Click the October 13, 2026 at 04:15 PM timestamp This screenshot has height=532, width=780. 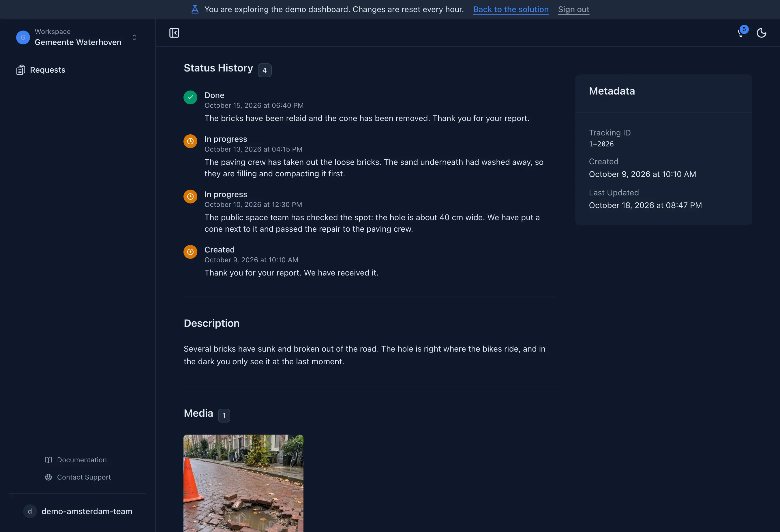pos(253,149)
